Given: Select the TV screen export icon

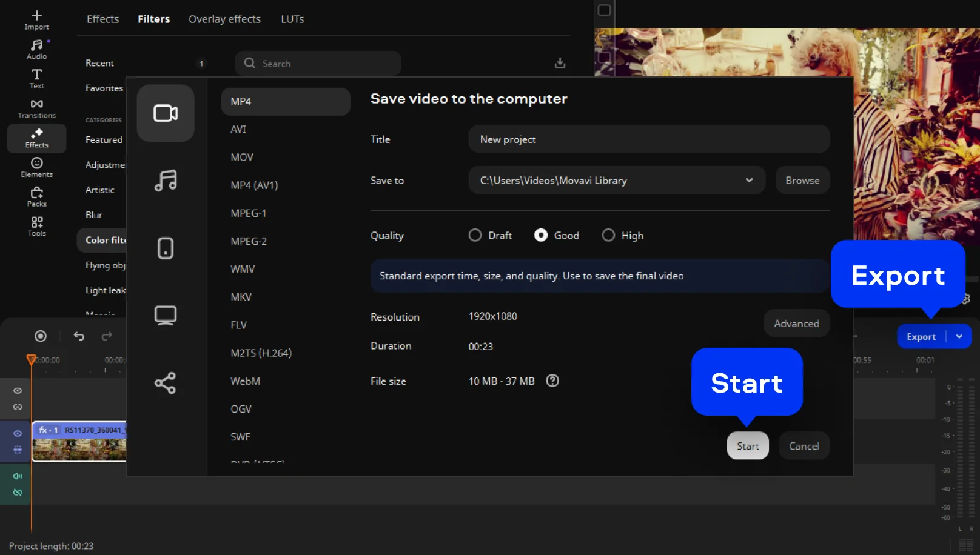Looking at the screenshot, I should tap(166, 315).
